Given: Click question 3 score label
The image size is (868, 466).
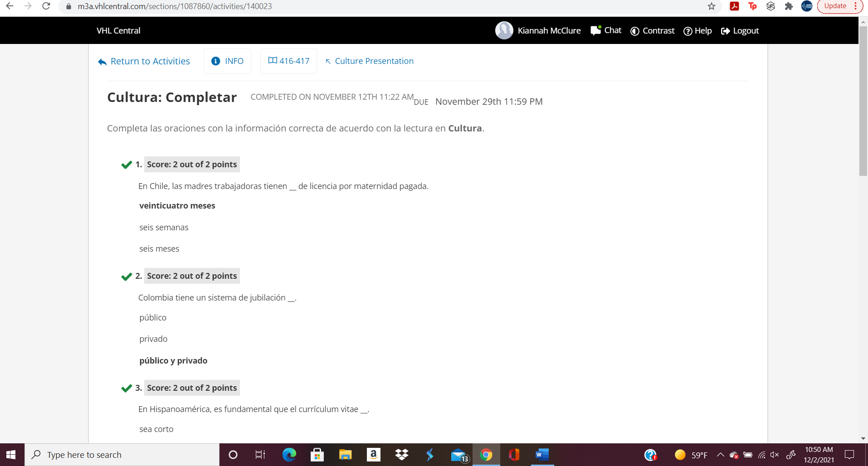Looking at the screenshot, I should click(x=192, y=388).
